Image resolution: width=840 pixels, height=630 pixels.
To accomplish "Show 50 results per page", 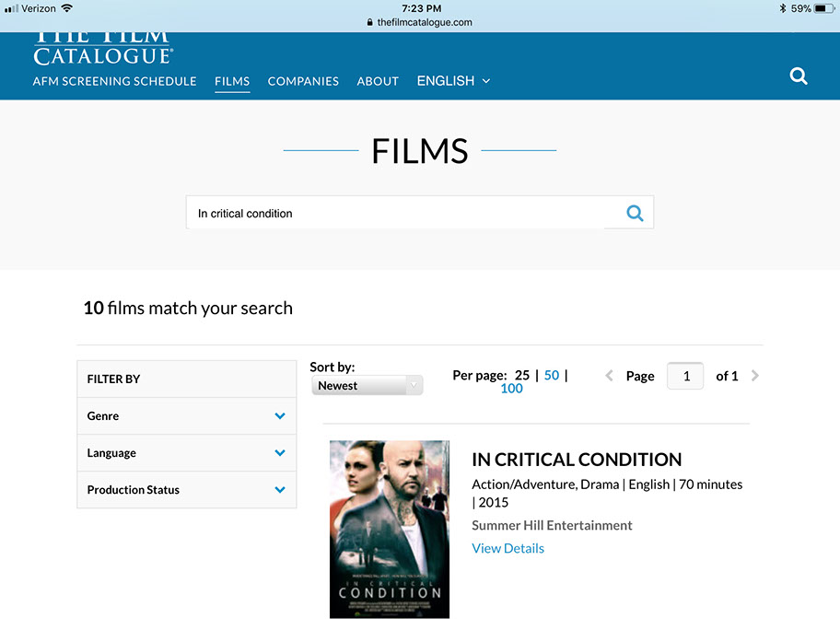I will (552, 375).
